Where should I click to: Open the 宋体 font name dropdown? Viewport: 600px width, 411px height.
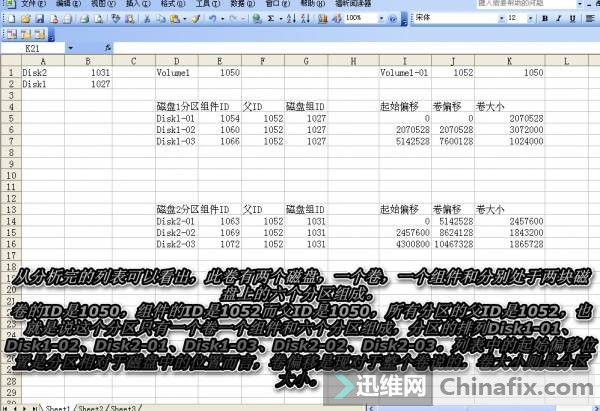pyautogui.click(x=501, y=18)
